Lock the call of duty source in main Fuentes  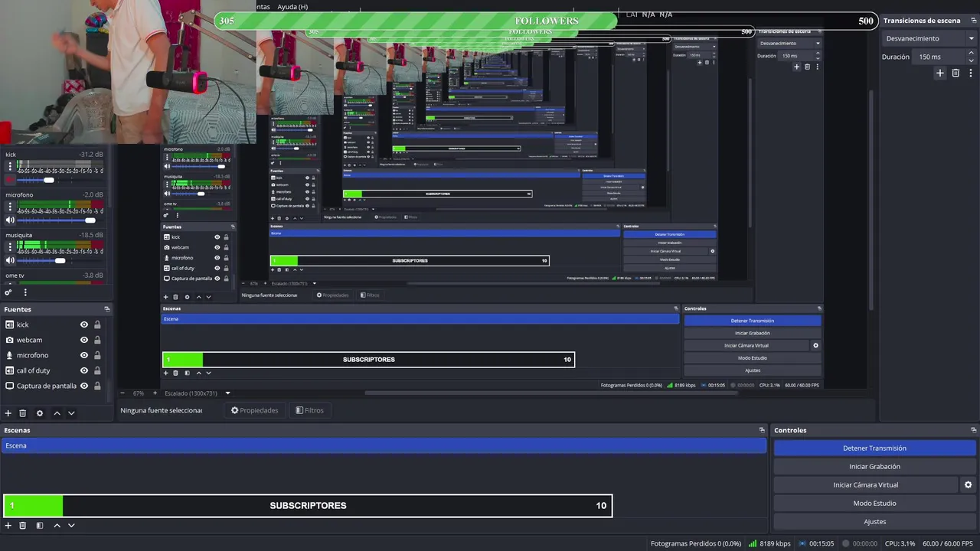click(97, 370)
